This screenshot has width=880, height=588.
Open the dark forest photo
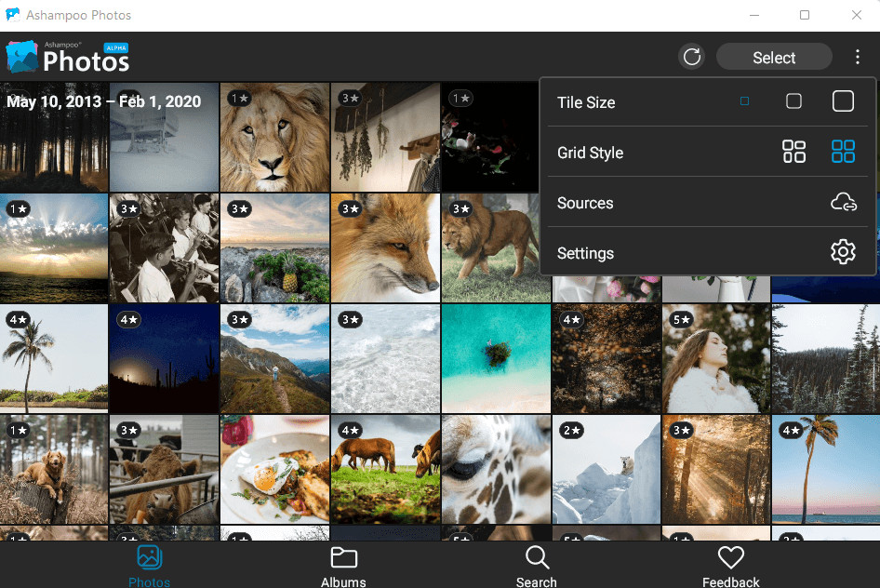point(54,138)
